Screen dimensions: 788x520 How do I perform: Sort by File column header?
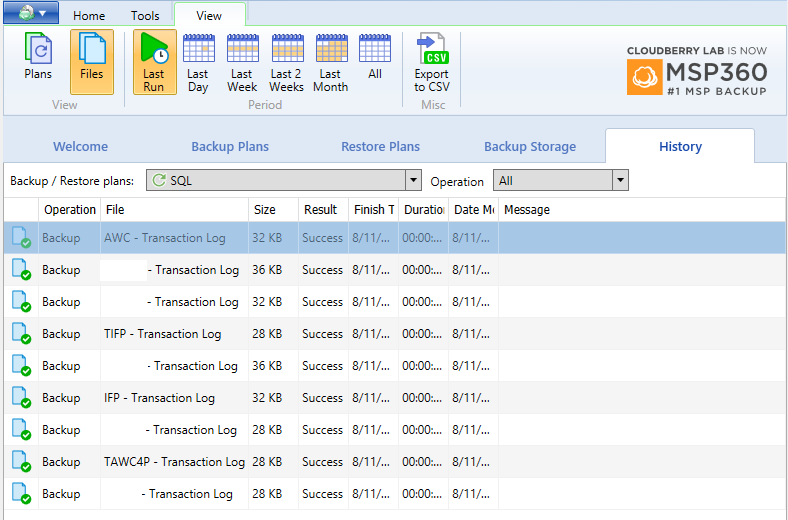click(174, 210)
